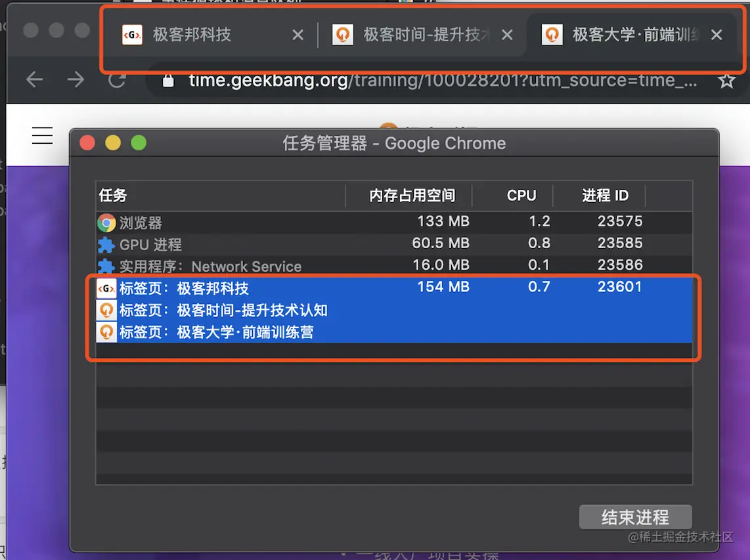The image size is (750, 560).
Task: Bookmark the page using the star icon
Action: (x=726, y=79)
